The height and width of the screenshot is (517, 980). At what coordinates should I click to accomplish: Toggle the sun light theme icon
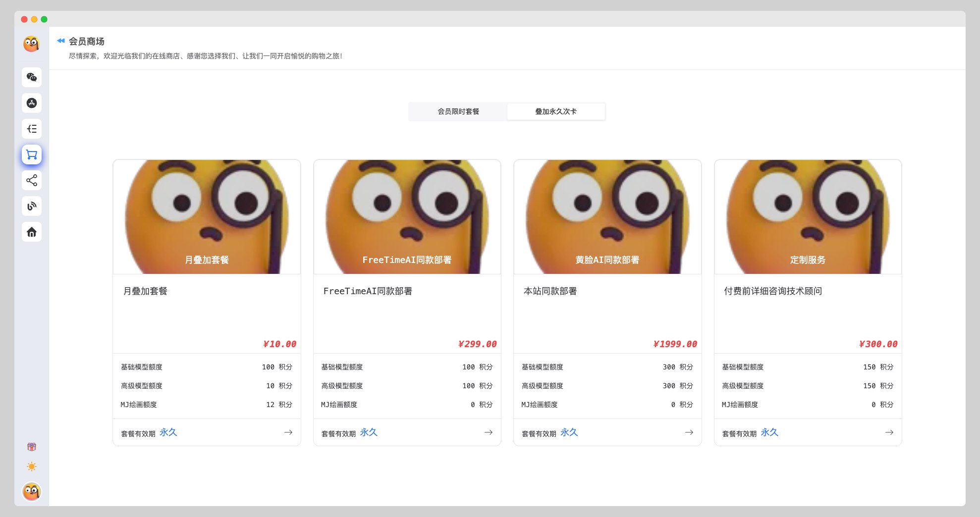click(32, 466)
